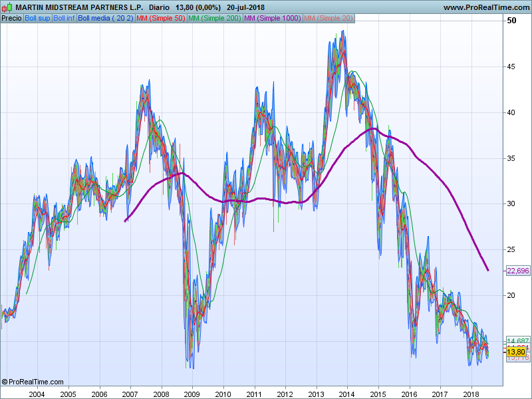Select the 2013 time axis label
Viewport: 532px width, 399px height.
pos(317,394)
